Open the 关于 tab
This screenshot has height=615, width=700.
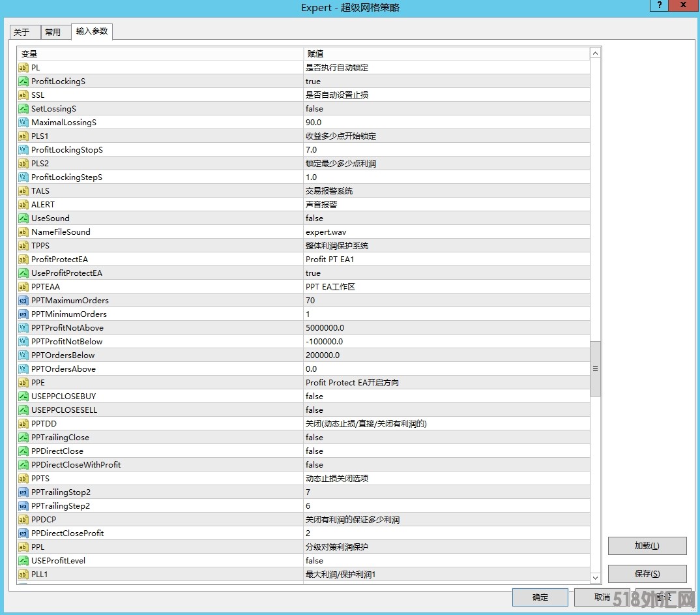click(x=25, y=32)
